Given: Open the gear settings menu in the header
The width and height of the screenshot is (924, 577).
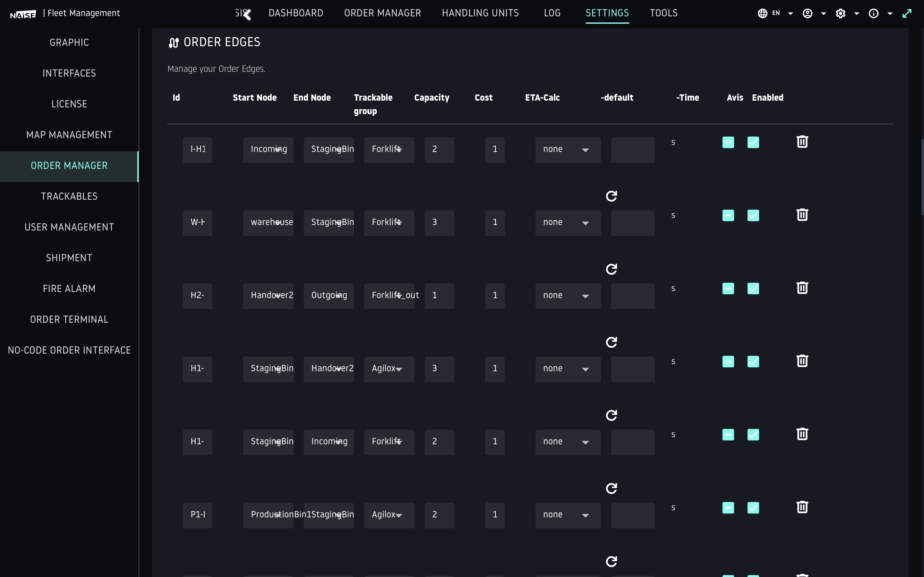Looking at the screenshot, I should coord(840,13).
